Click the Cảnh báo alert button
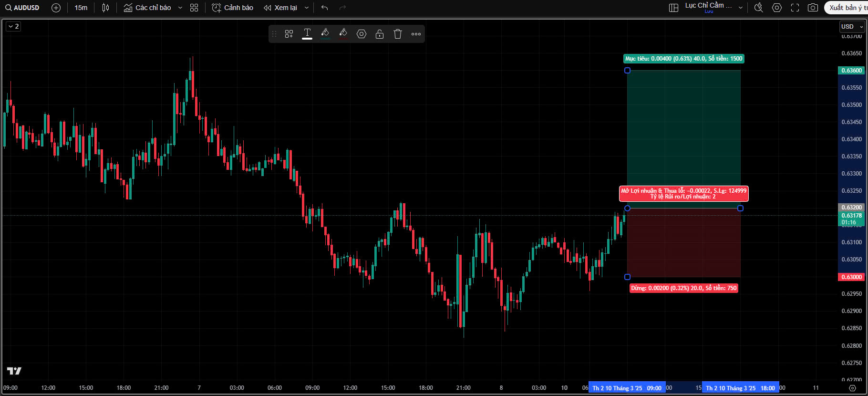The width and height of the screenshot is (868, 396). [x=233, y=8]
